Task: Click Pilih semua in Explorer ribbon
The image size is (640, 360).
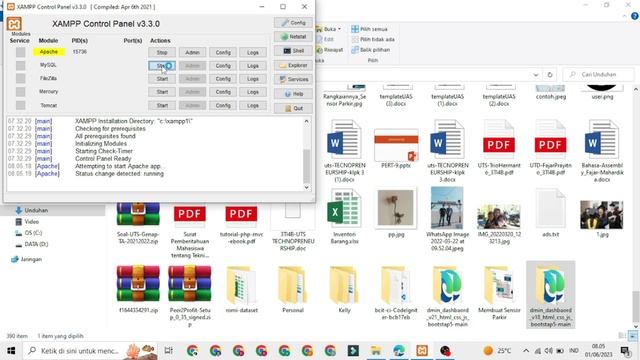Action: point(369,29)
